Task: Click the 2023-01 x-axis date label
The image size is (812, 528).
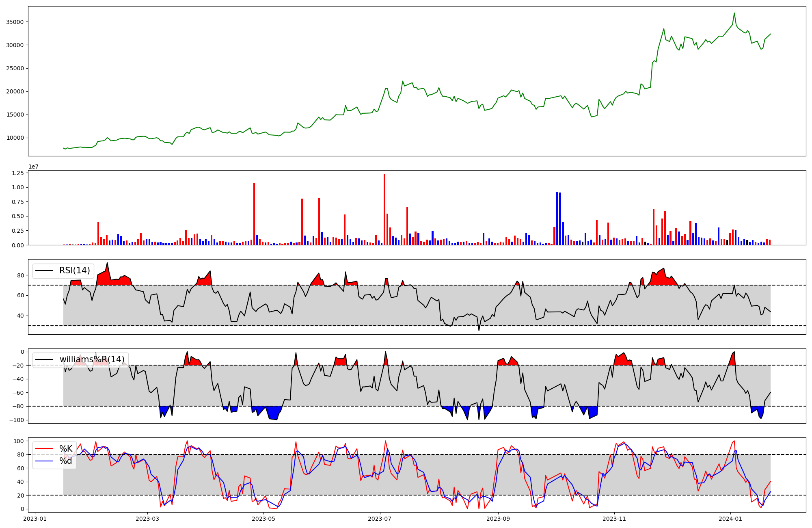Action: pos(35,519)
